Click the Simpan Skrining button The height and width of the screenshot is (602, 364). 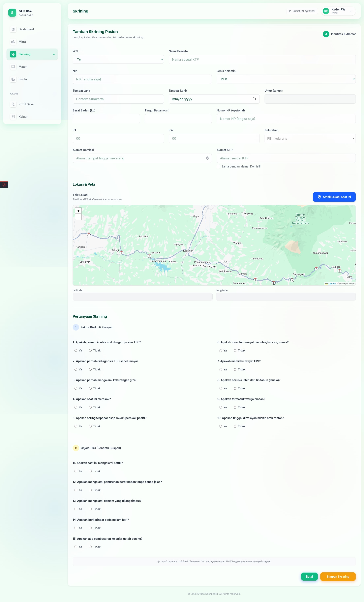(x=338, y=577)
